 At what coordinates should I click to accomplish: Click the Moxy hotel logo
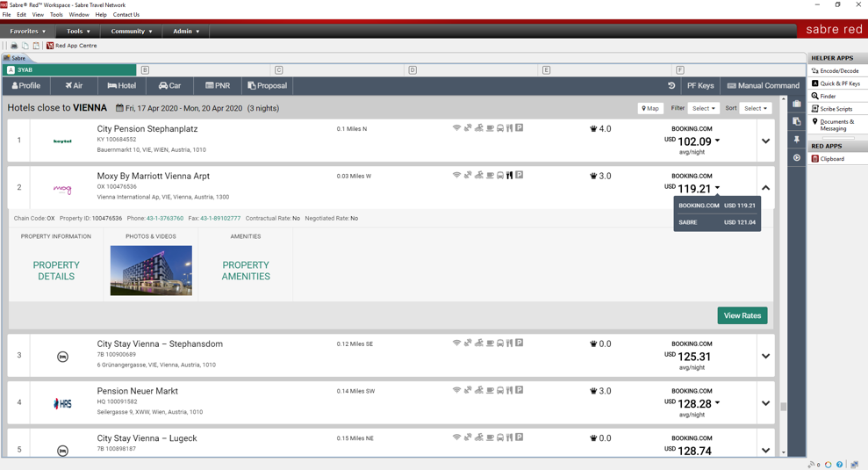[x=62, y=189]
